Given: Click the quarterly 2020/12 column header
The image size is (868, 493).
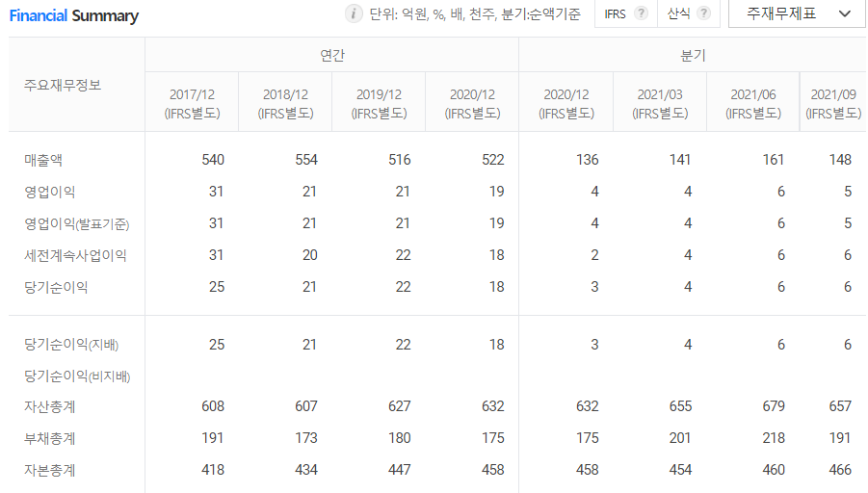Looking at the screenshot, I should tap(566, 103).
